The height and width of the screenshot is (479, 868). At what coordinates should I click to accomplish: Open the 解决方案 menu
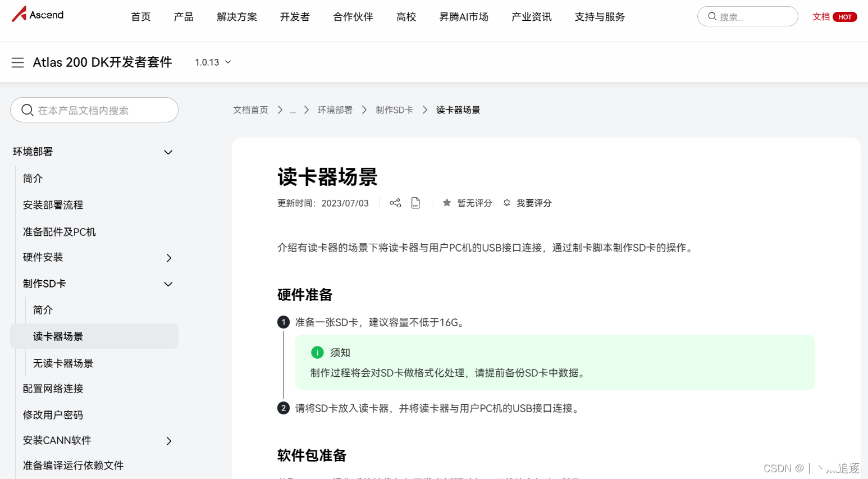click(x=237, y=17)
